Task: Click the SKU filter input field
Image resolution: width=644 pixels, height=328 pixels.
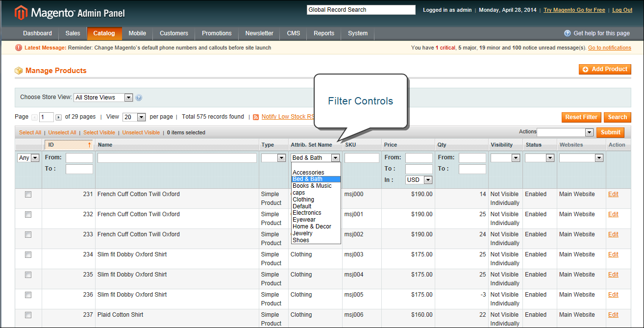Action: [x=362, y=158]
